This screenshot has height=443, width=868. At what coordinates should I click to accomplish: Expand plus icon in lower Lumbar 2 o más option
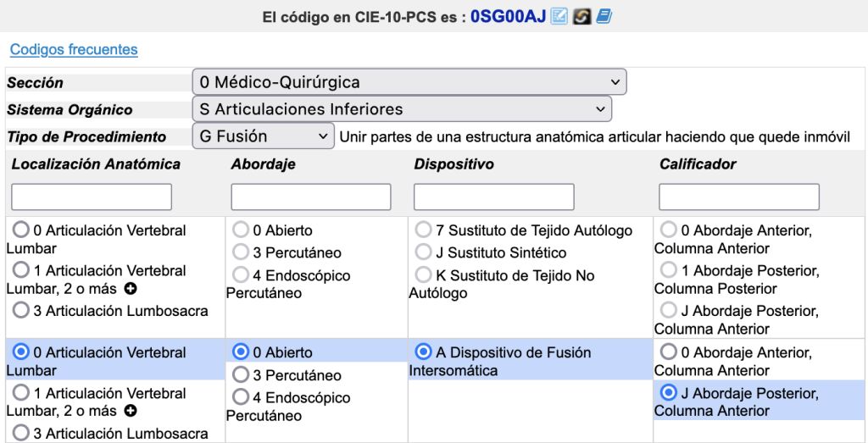coord(131,412)
